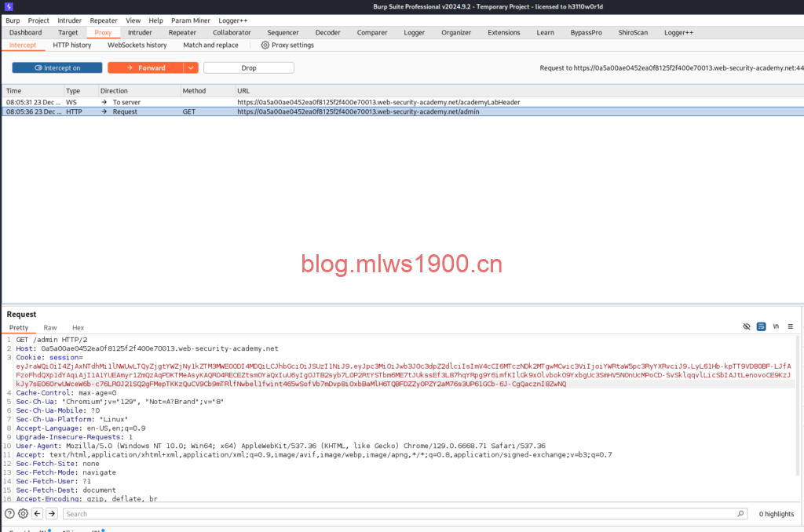Forward the intercepted request
The height and width of the screenshot is (532, 804).
pos(145,67)
